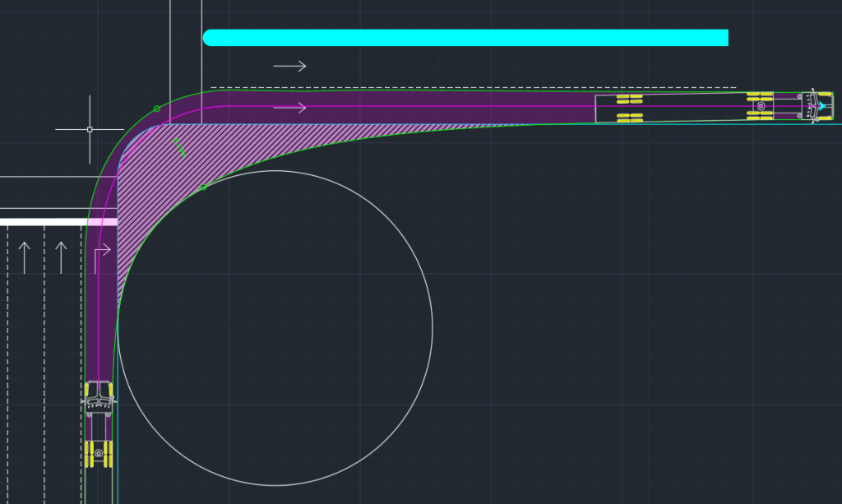The image size is (842, 504).
Task: Select the bottom truck's cab
Action: [99, 396]
